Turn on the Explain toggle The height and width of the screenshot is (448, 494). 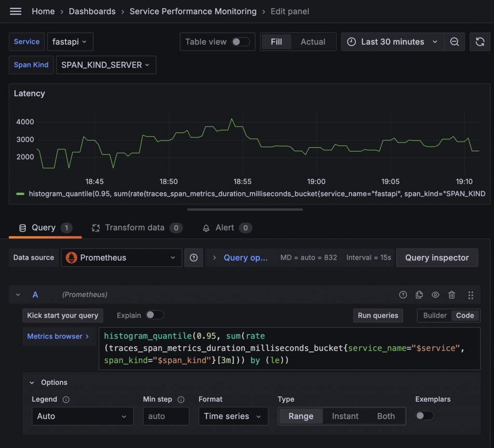tap(155, 315)
